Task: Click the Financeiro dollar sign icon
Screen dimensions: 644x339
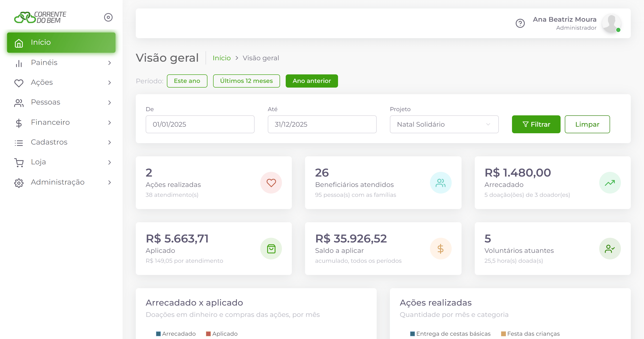Action: tap(19, 123)
